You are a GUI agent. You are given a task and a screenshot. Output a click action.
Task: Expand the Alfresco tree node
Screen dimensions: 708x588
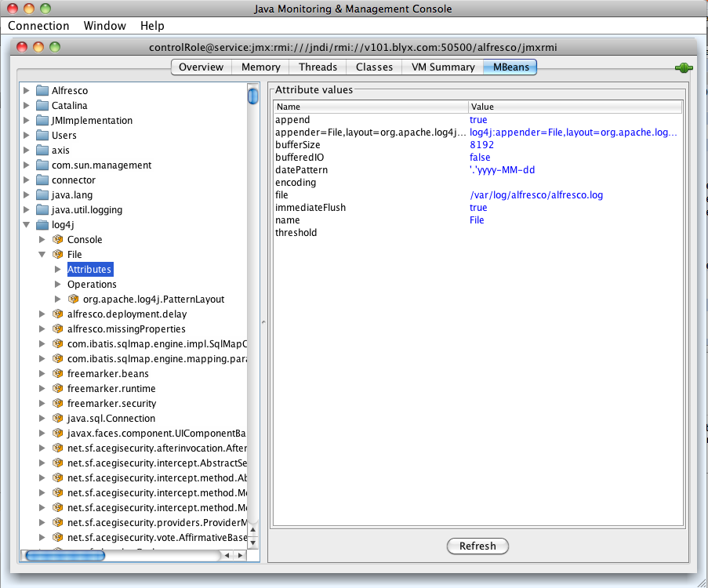click(26, 90)
